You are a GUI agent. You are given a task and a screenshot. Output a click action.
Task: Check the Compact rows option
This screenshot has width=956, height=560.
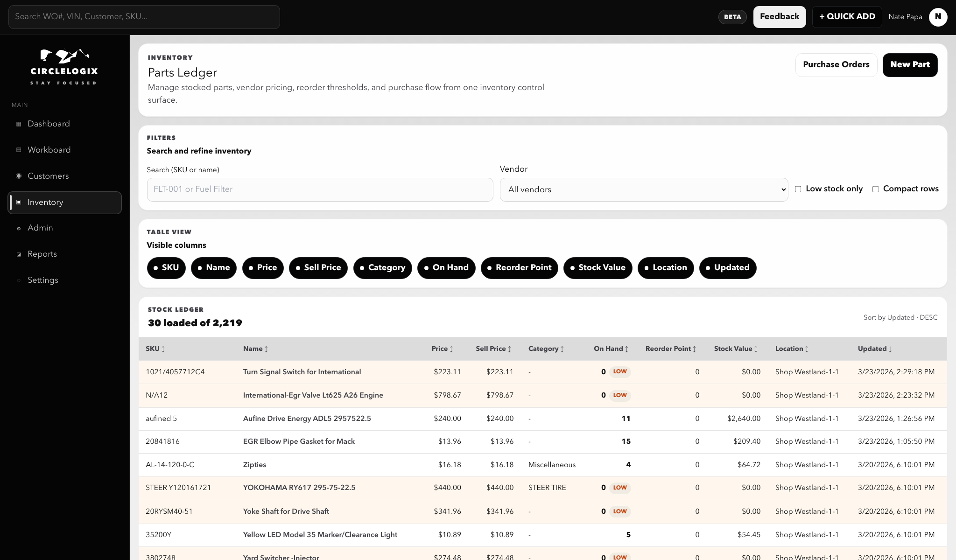point(875,189)
